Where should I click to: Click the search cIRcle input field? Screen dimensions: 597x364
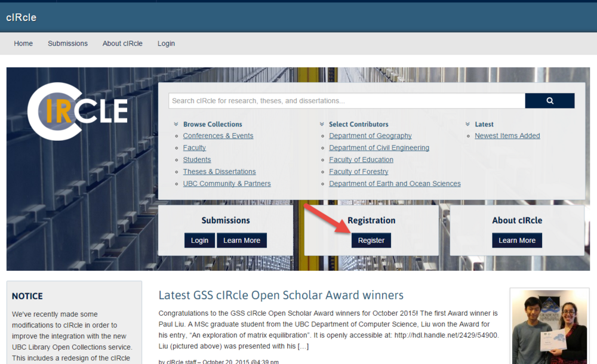(346, 101)
